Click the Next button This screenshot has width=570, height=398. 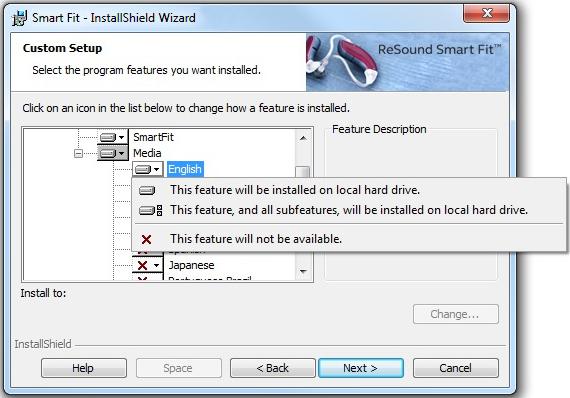pos(361,368)
